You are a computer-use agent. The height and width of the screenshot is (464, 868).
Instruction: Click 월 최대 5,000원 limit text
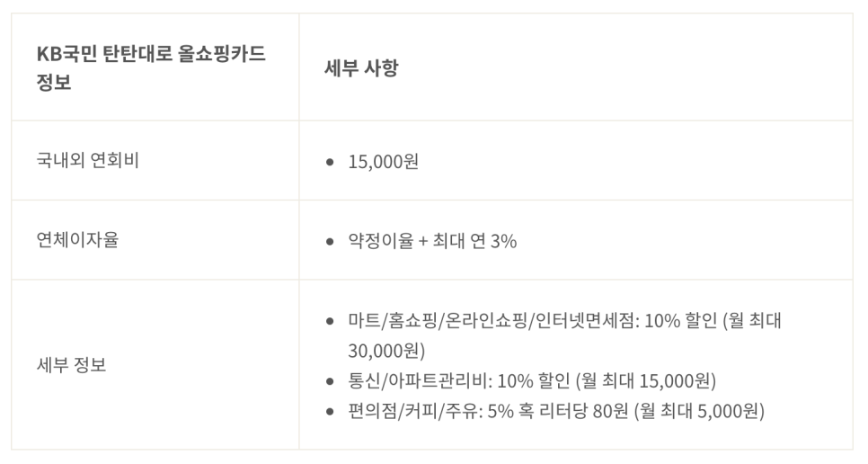699,411
